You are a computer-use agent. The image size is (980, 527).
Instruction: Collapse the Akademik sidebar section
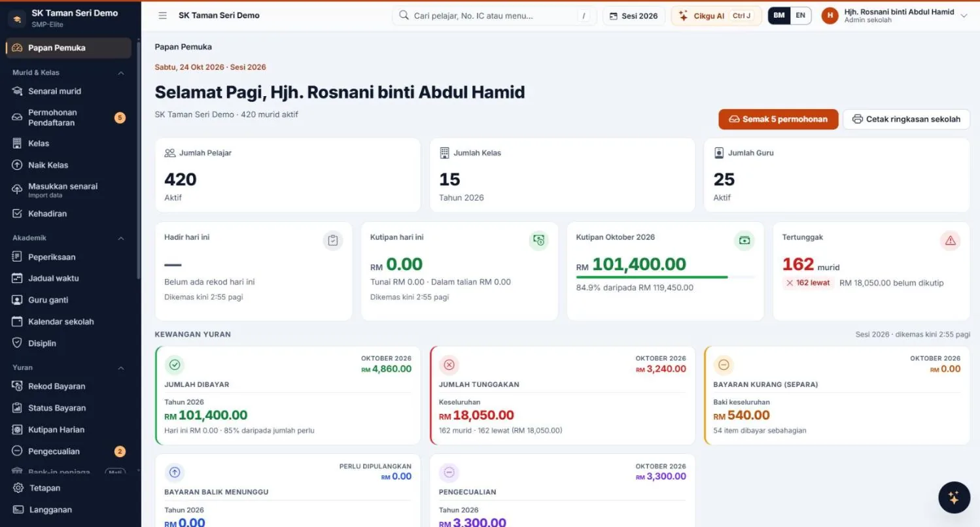click(x=121, y=238)
